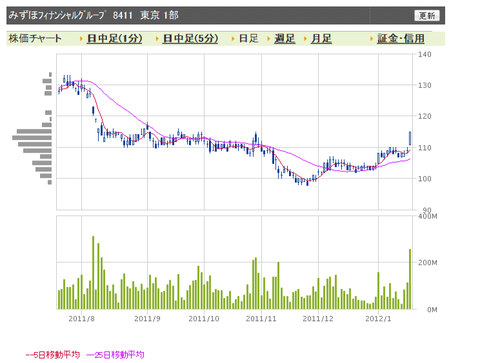Click the tallest volume bar in August 2011
This screenshot has width=480, height=363.
pyautogui.click(x=93, y=273)
